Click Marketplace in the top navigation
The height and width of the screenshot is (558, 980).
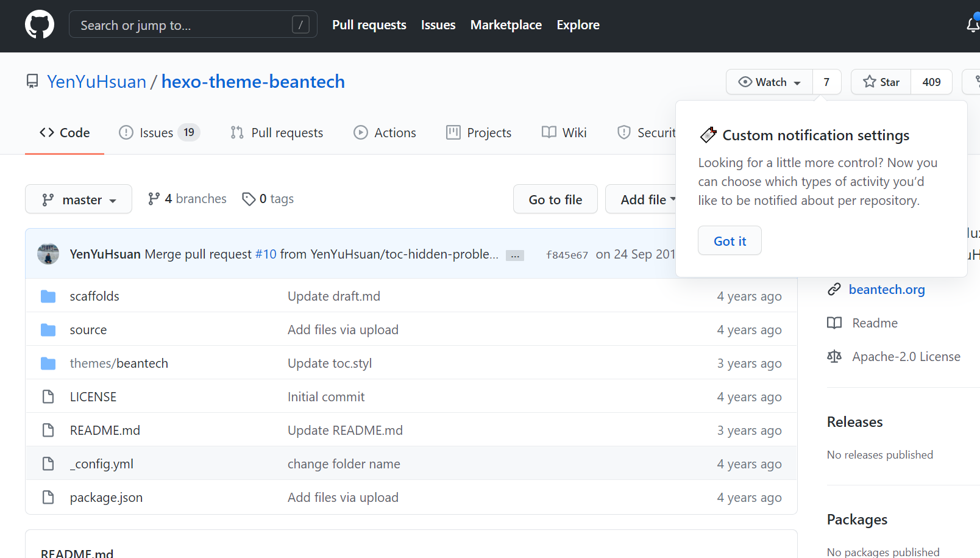pyautogui.click(x=506, y=25)
